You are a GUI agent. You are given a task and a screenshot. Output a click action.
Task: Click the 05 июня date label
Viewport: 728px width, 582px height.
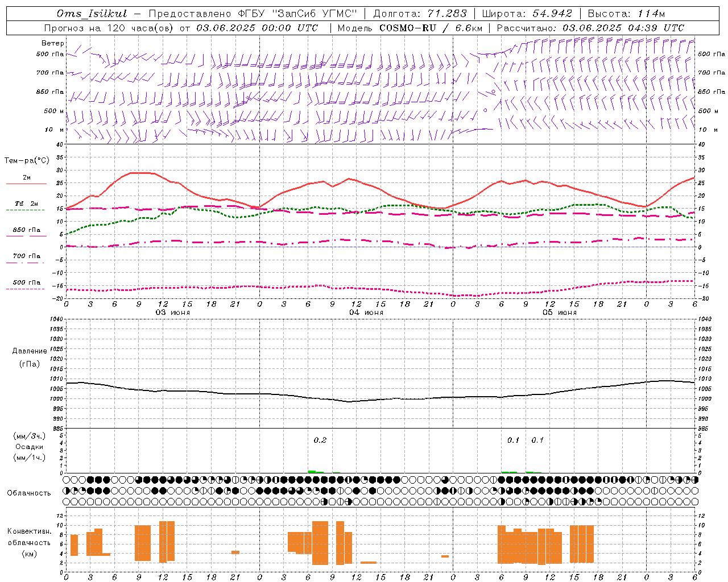pyautogui.click(x=559, y=313)
